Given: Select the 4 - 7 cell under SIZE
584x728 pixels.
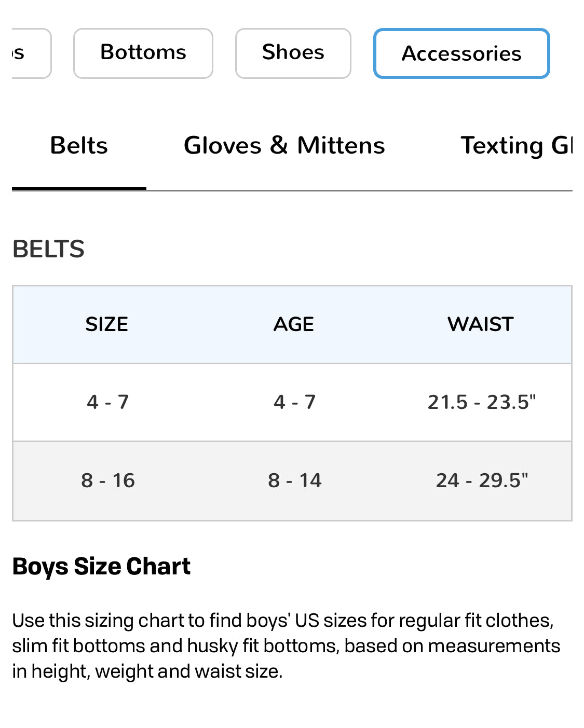Looking at the screenshot, I should click(107, 402).
